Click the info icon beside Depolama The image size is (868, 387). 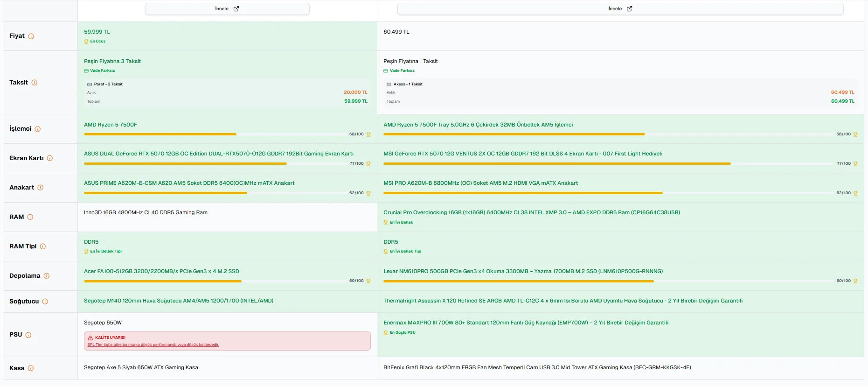[47, 276]
